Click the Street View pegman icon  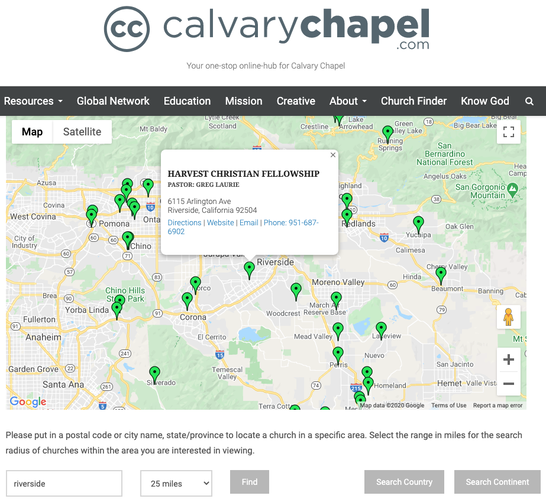tap(508, 317)
